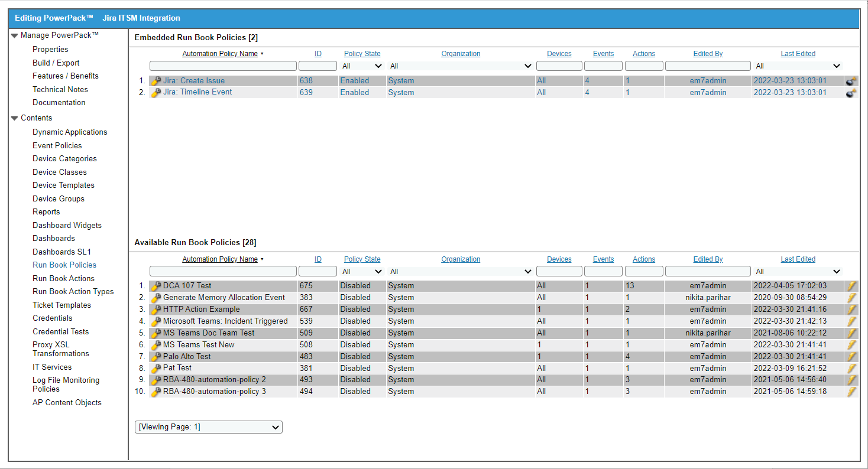Screen dimensions: 868x469
Task: Click wrench icon beside RBA-480-automation-policy 3
Action: coord(156,392)
